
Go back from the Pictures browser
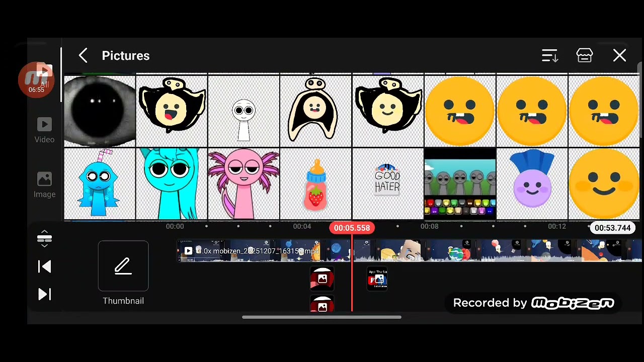click(83, 56)
